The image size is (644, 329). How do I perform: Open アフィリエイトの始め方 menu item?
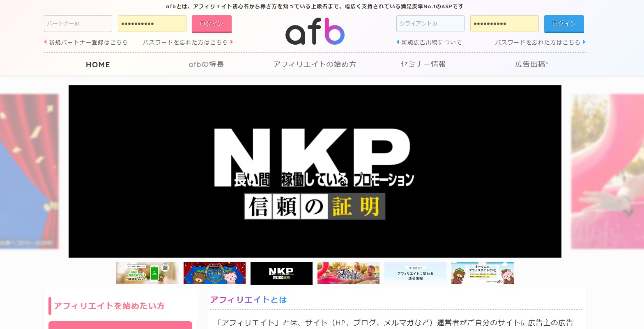click(x=315, y=64)
